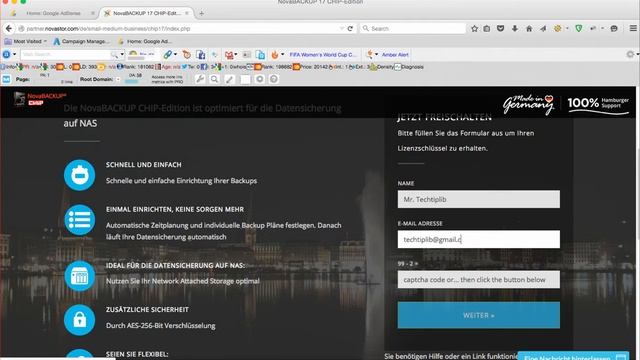Open FIFA Women's World Cup link

tap(323, 54)
